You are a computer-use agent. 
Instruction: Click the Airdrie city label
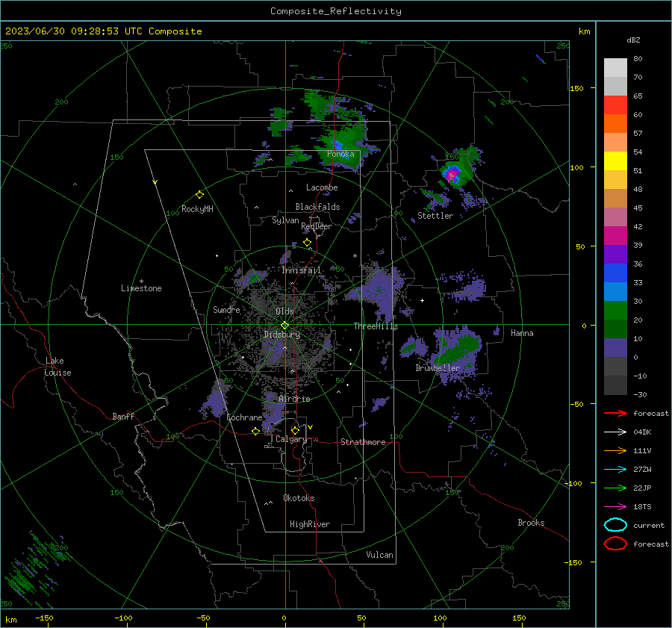click(294, 399)
